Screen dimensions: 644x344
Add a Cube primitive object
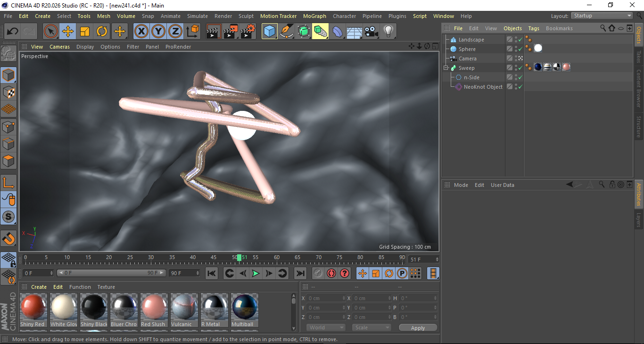pyautogui.click(x=270, y=32)
